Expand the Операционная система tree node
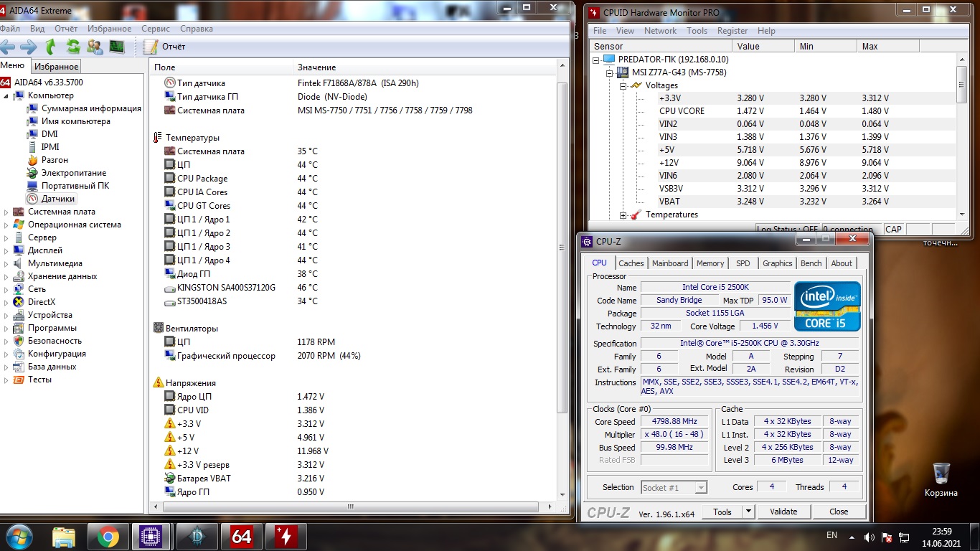 tap(7, 225)
